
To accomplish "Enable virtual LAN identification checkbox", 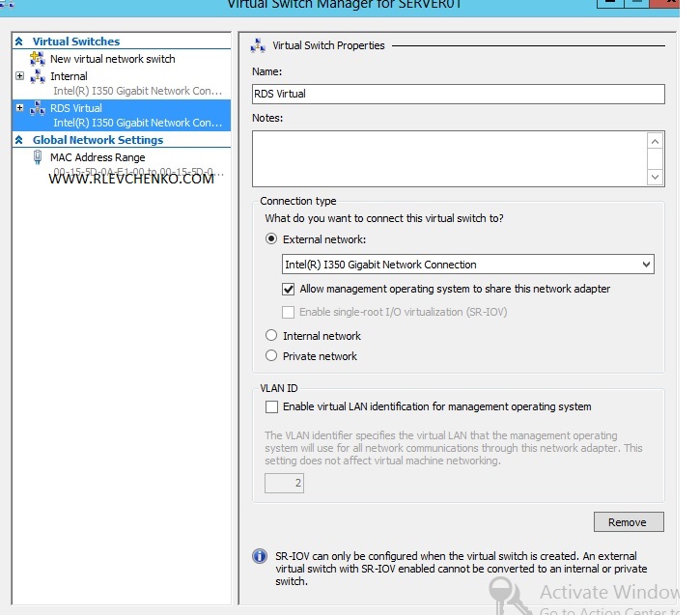I will pos(271,406).
